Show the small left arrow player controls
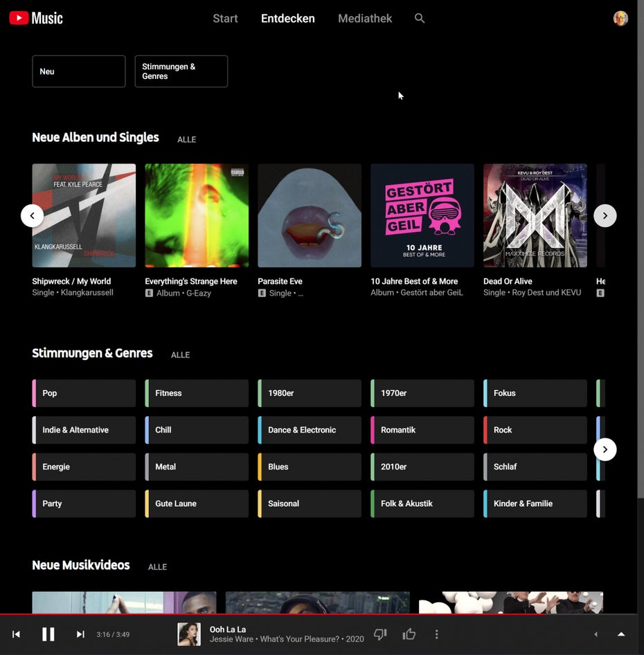The width and height of the screenshot is (644, 655). tap(596, 634)
